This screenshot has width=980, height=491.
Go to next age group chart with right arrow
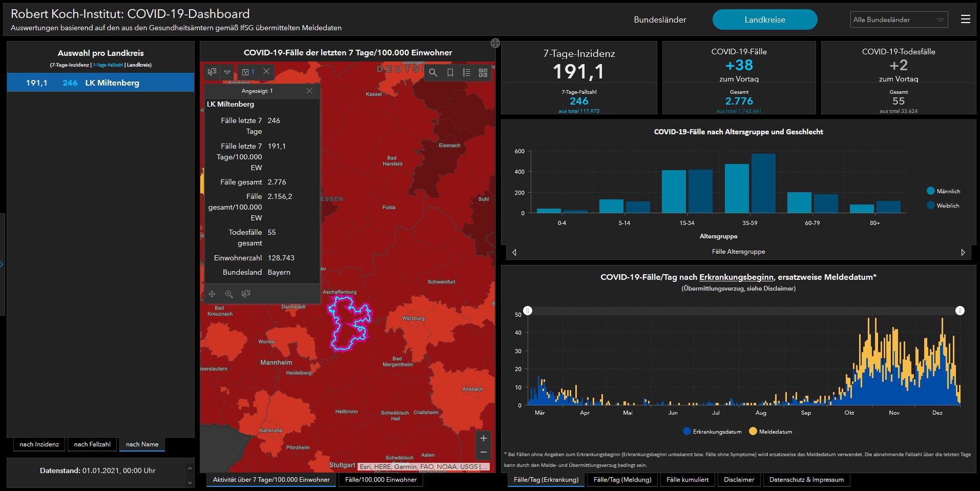coord(963,252)
